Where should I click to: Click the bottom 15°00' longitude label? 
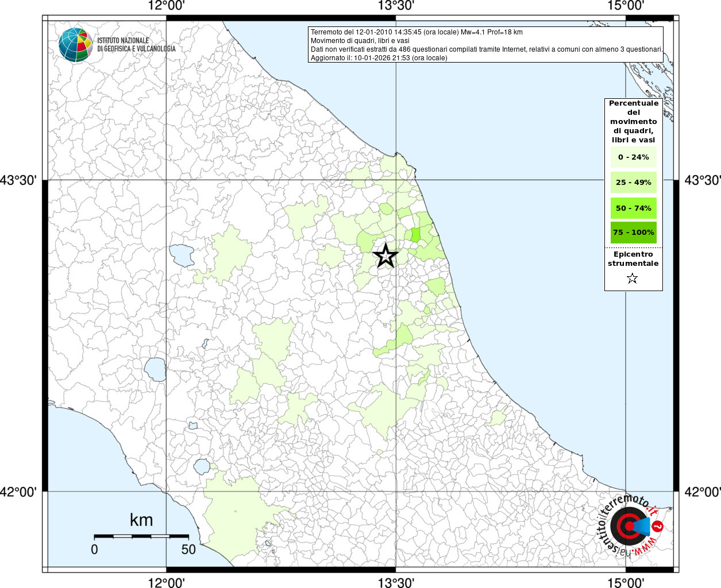tap(626, 583)
